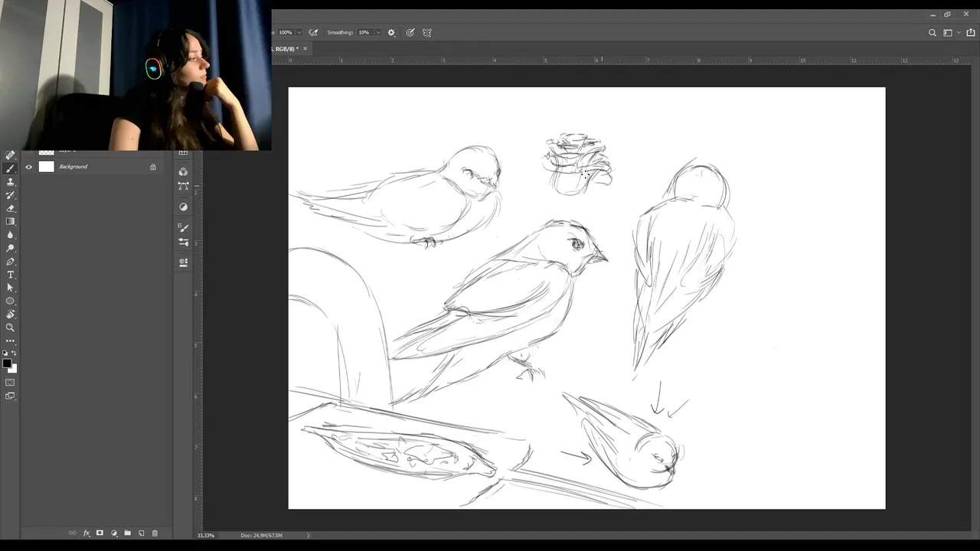Open the Channels panel icon
The image size is (980, 551).
click(x=183, y=171)
